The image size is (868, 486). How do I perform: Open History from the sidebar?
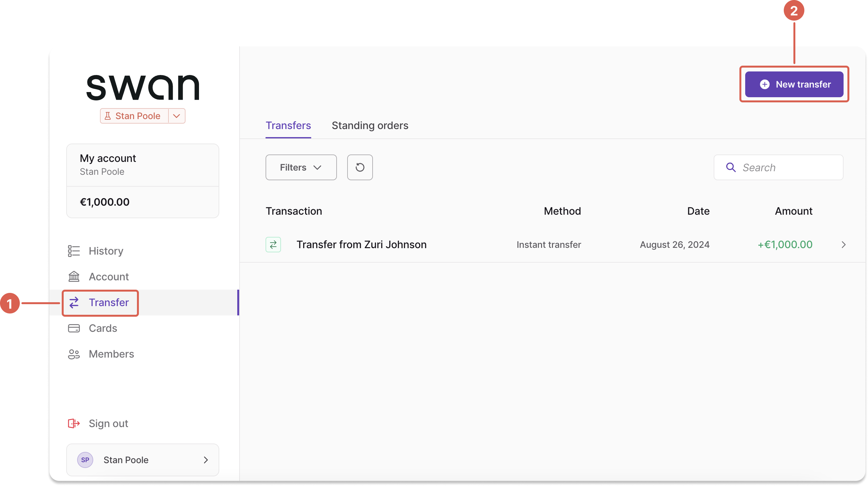(105, 251)
